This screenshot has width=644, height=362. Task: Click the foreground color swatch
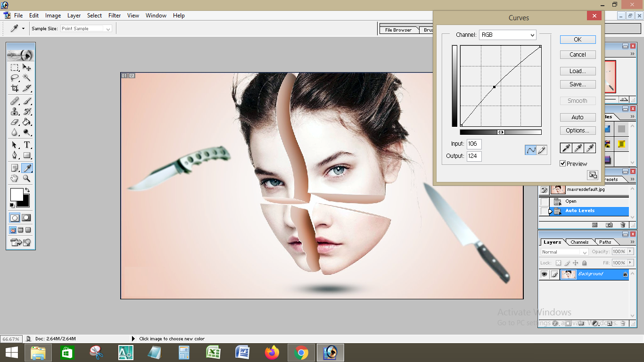[x=17, y=194]
